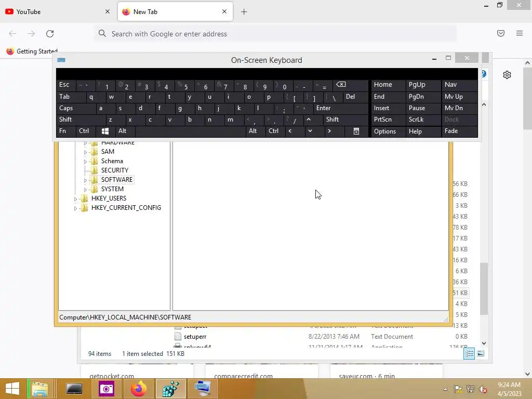Open the Action Center flag icon
Screen dimensions: 532x399
pos(458,389)
